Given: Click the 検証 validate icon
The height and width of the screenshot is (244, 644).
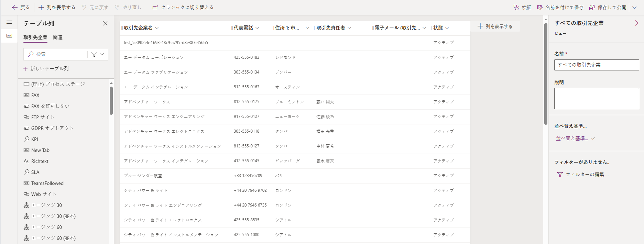Looking at the screenshot, I should pyautogui.click(x=516, y=7).
